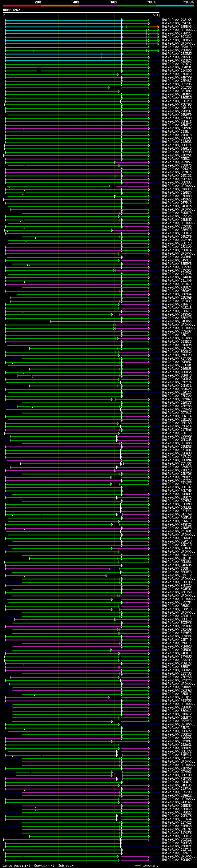Open hit UniRef100_B7G4F0
The image size is (197, 868).
(177, 74)
